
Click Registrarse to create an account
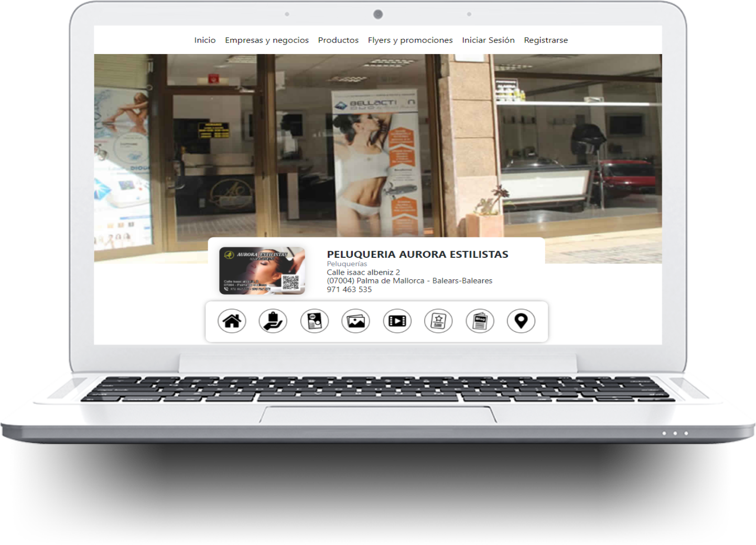click(x=546, y=40)
